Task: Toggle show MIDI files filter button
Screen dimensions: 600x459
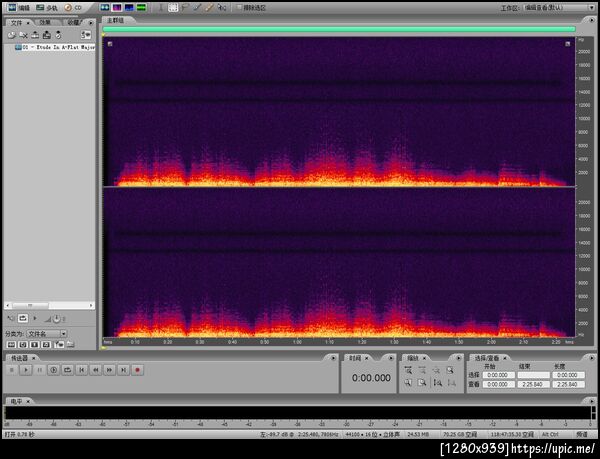Action: click(46, 345)
